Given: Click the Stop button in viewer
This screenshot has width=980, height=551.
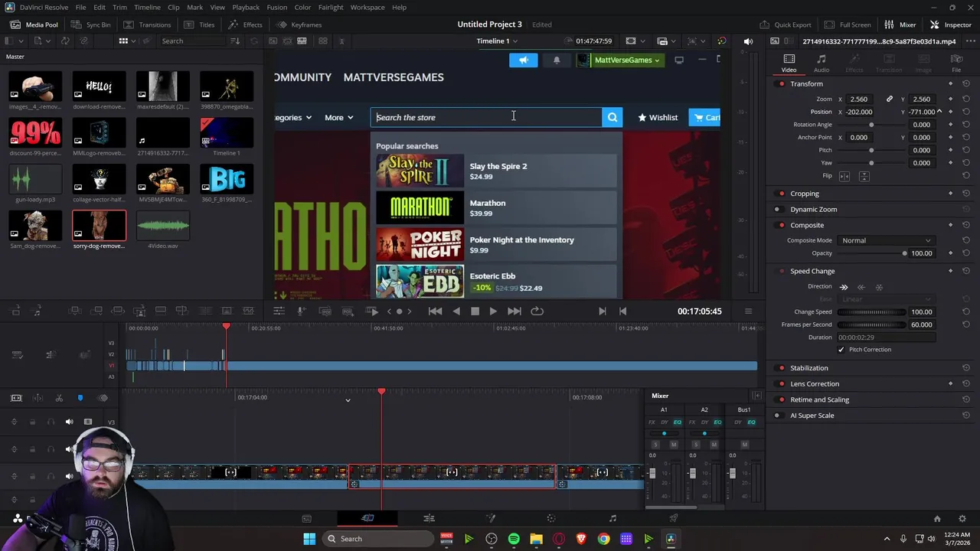Looking at the screenshot, I should 475,311.
